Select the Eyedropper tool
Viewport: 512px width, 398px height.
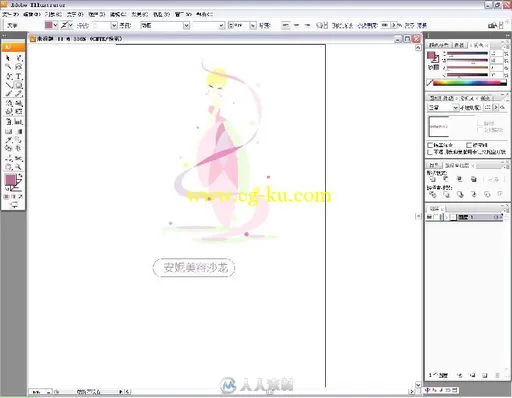click(8, 140)
